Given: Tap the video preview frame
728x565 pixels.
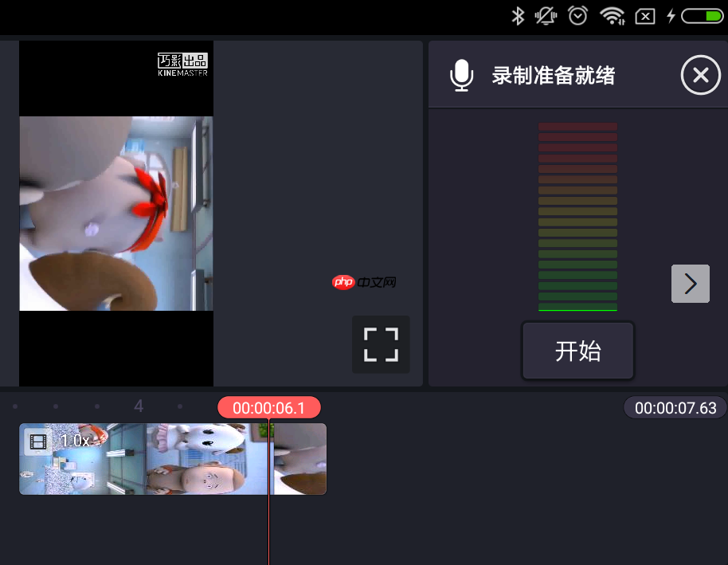Looking at the screenshot, I should pyautogui.click(x=116, y=214).
